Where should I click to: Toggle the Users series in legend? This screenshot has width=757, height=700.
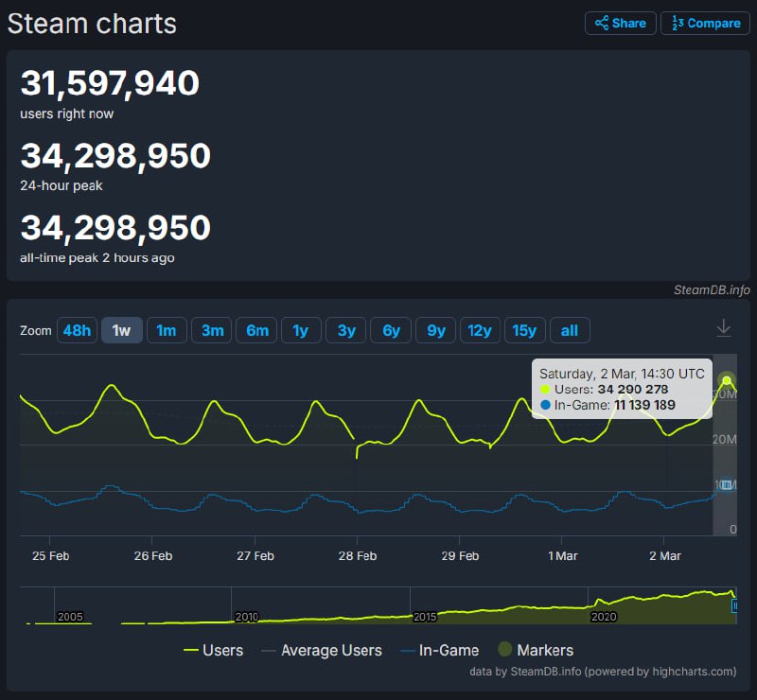(213, 650)
